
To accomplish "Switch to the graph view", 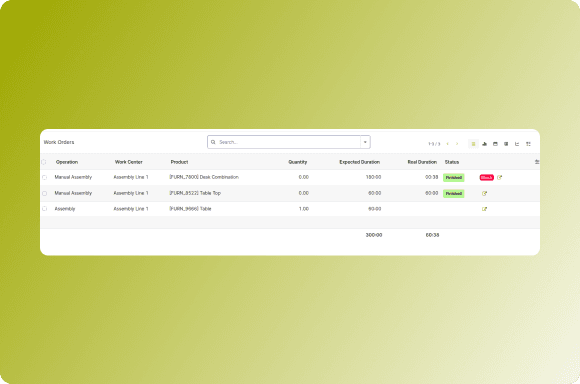I will tap(517, 144).
